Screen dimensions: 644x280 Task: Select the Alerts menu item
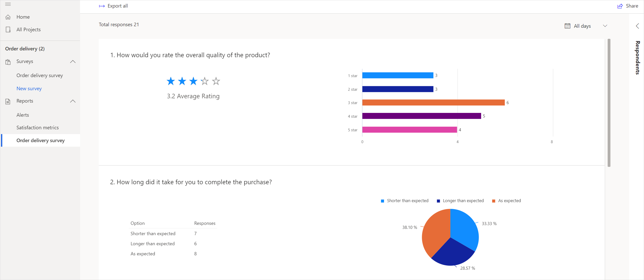pos(22,115)
